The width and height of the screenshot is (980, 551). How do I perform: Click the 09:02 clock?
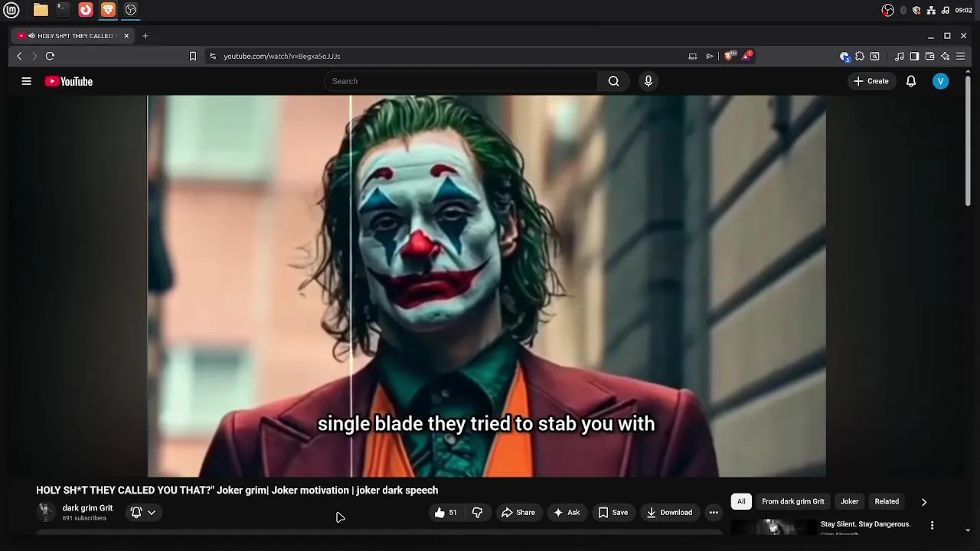964,10
